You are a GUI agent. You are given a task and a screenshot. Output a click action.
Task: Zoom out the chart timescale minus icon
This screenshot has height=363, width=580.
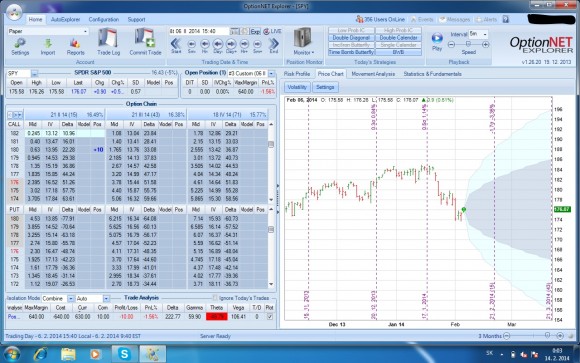click(x=507, y=336)
